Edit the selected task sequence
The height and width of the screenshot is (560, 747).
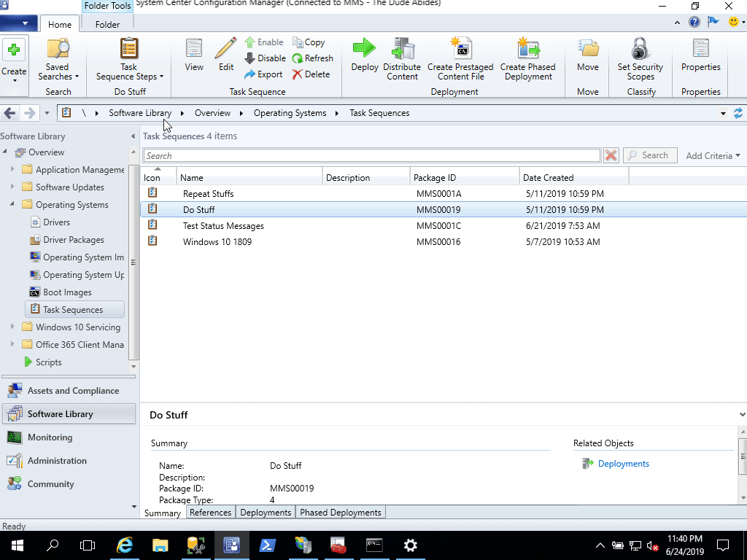[226, 55]
